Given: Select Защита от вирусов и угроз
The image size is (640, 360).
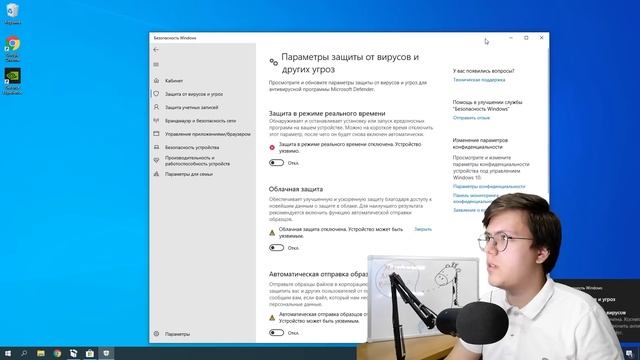Looking at the screenshot, I should tap(194, 94).
